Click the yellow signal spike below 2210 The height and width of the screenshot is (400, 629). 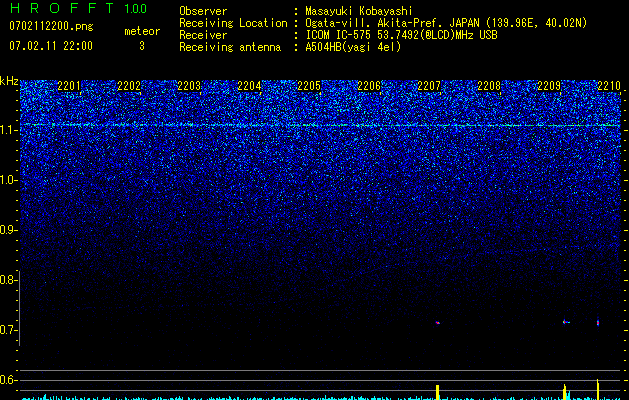[x=598, y=389]
